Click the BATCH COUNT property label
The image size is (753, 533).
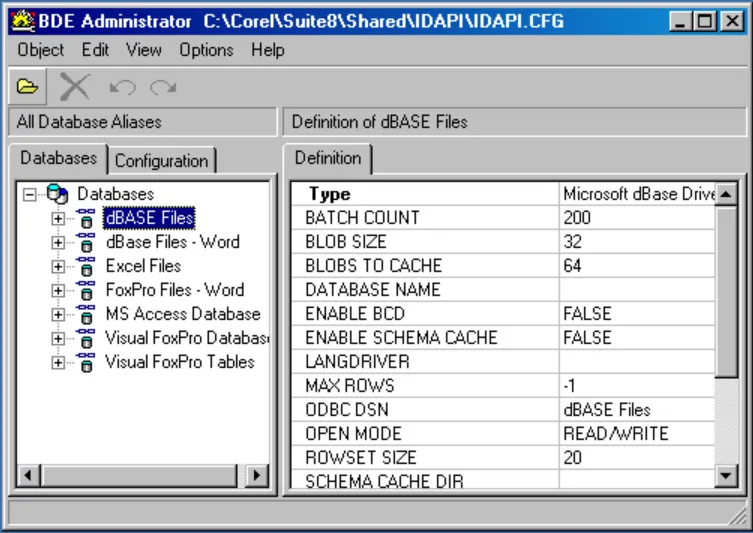(x=362, y=218)
